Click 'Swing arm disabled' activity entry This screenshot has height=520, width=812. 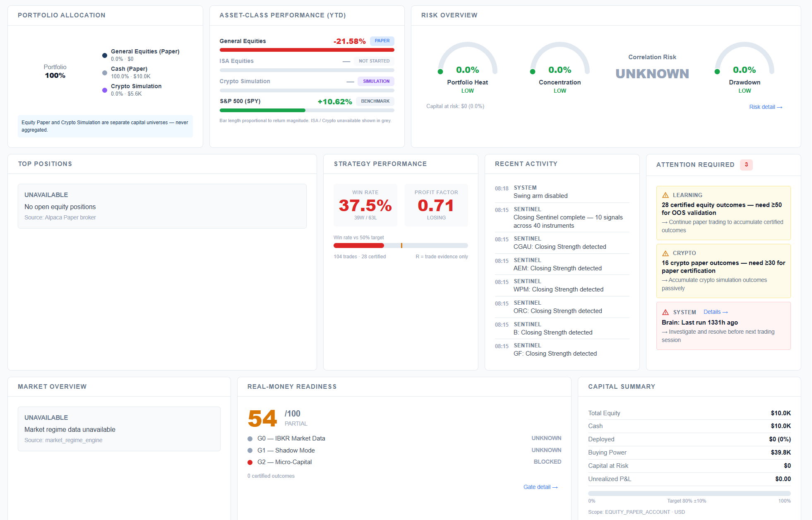pos(562,192)
